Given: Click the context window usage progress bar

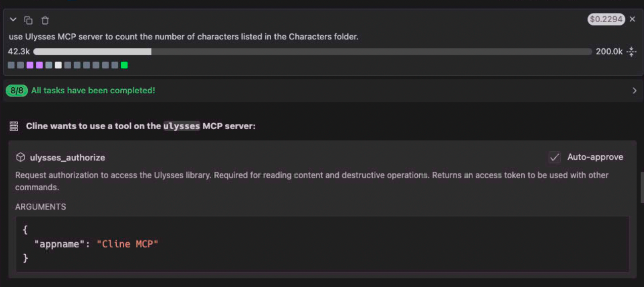Looking at the screenshot, I should click(x=312, y=51).
